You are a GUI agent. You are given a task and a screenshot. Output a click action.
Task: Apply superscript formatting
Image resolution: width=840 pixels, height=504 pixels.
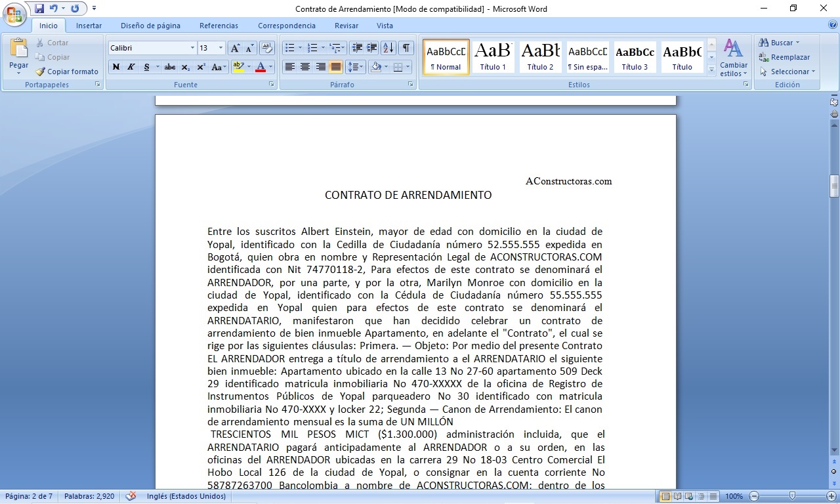[x=201, y=67]
